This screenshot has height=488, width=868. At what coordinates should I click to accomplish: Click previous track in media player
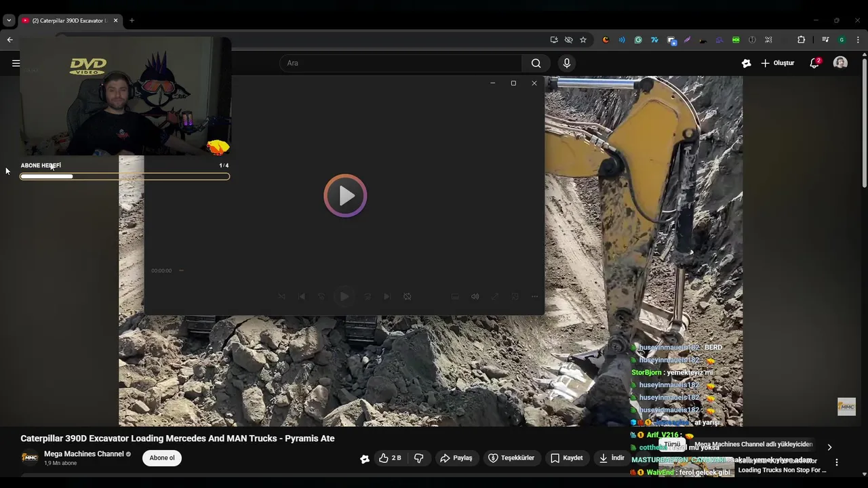pyautogui.click(x=302, y=297)
